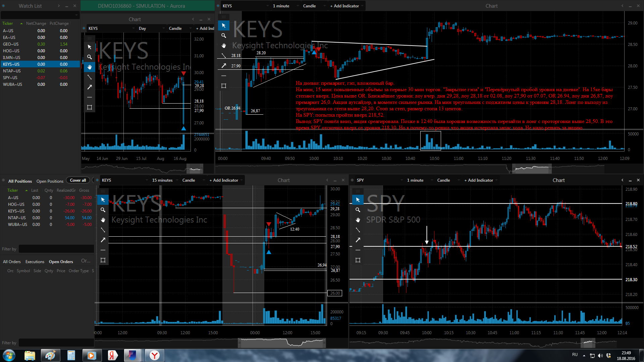Open Calculator from the taskbar
The width and height of the screenshot is (644, 362).
[x=71, y=355]
